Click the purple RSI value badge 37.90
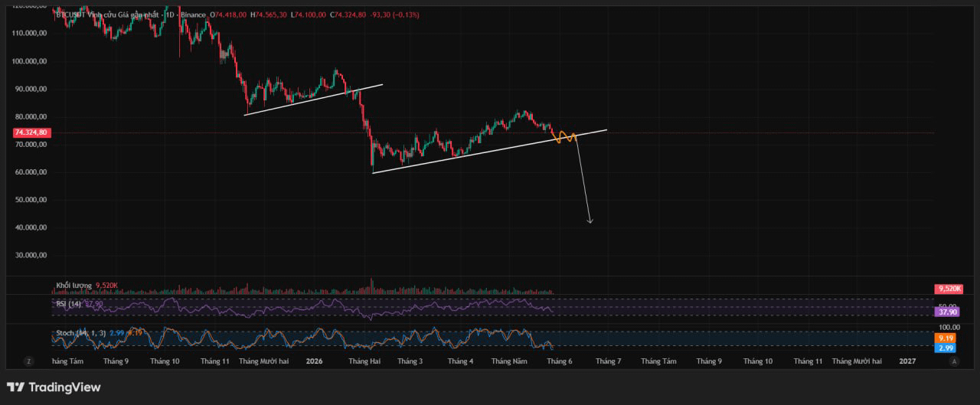Viewport: 980px width, 405px height. (x=948, y=312)
